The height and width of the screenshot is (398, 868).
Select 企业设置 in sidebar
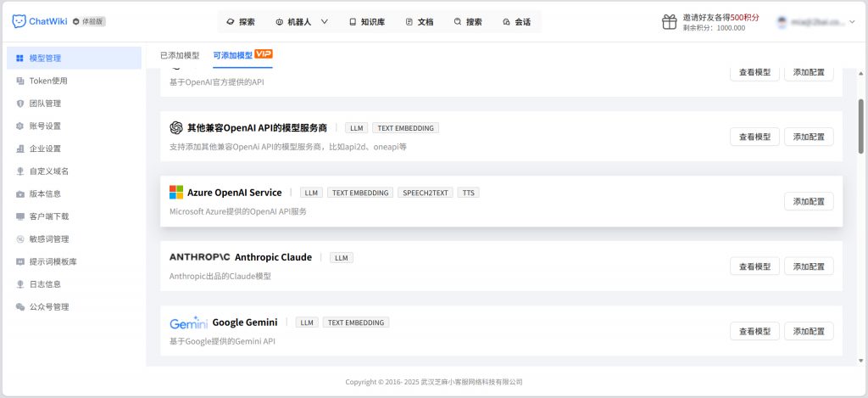(75, 149)
